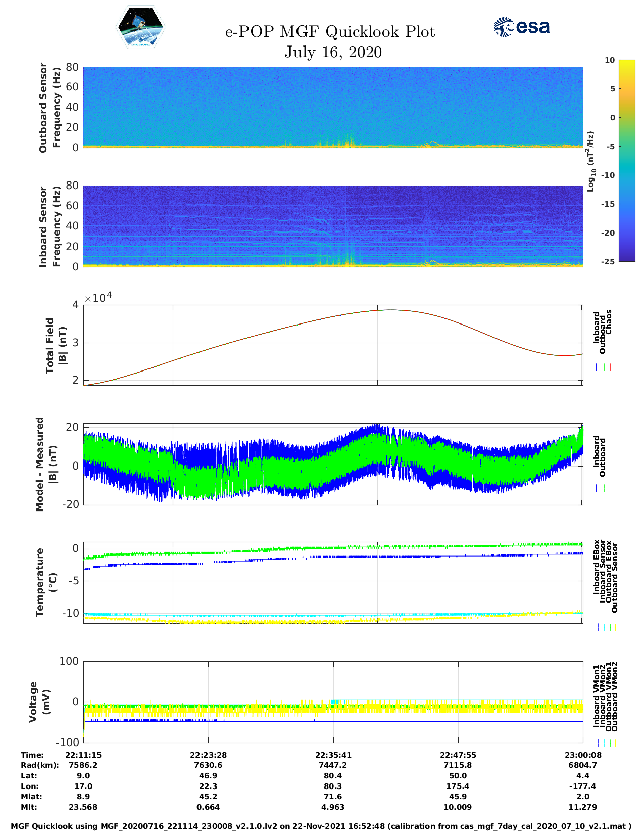The image size is (644, 834).
Task: Click the CASSIOPE satellite hexagon logo
Action: click(x=140, y=28)
